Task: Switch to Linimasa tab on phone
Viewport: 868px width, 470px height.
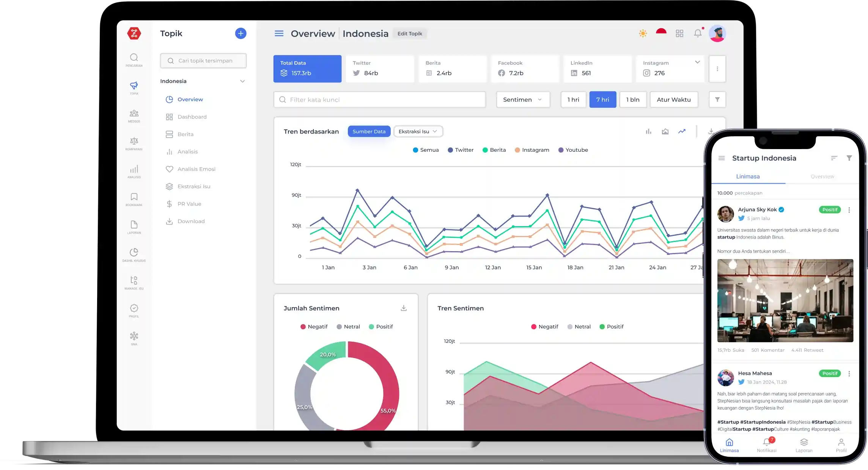Action: (x=748, y=177)
